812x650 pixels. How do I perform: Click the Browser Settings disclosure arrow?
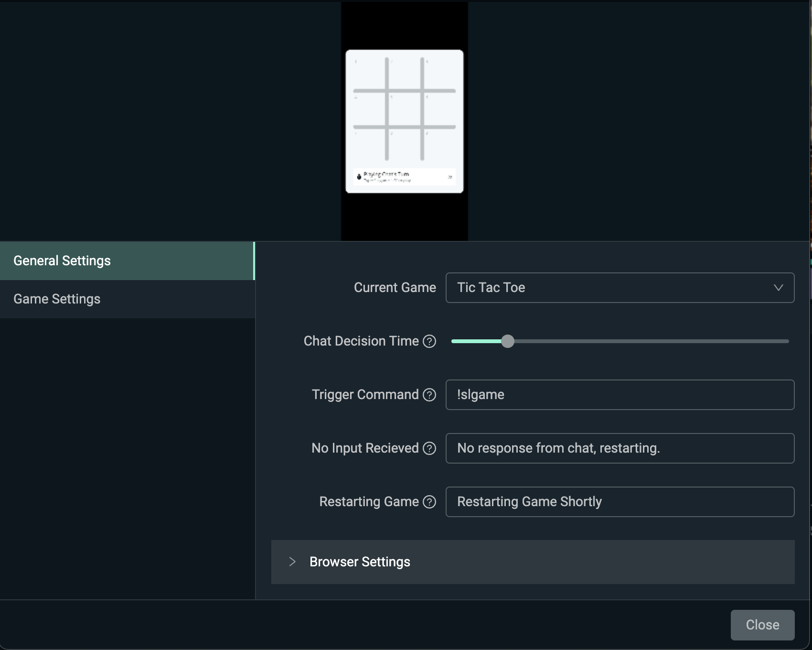click(x=292, y=562)
